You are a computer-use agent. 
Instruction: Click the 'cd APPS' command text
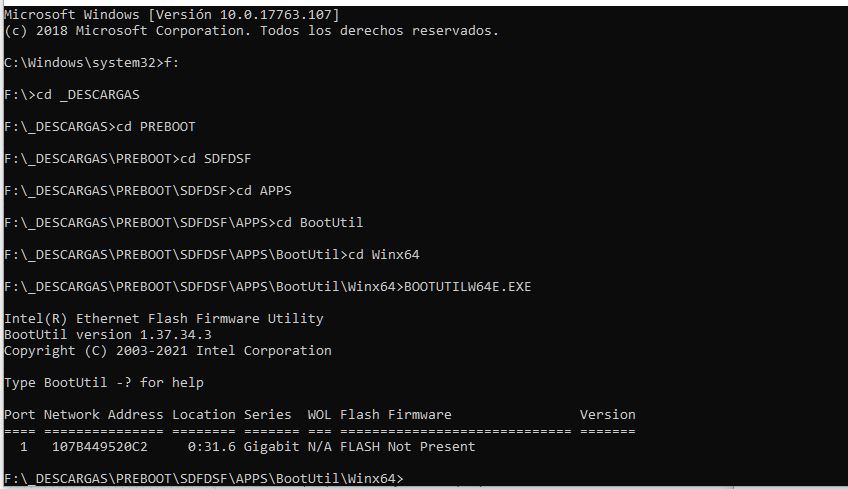[x=264, y=190]
